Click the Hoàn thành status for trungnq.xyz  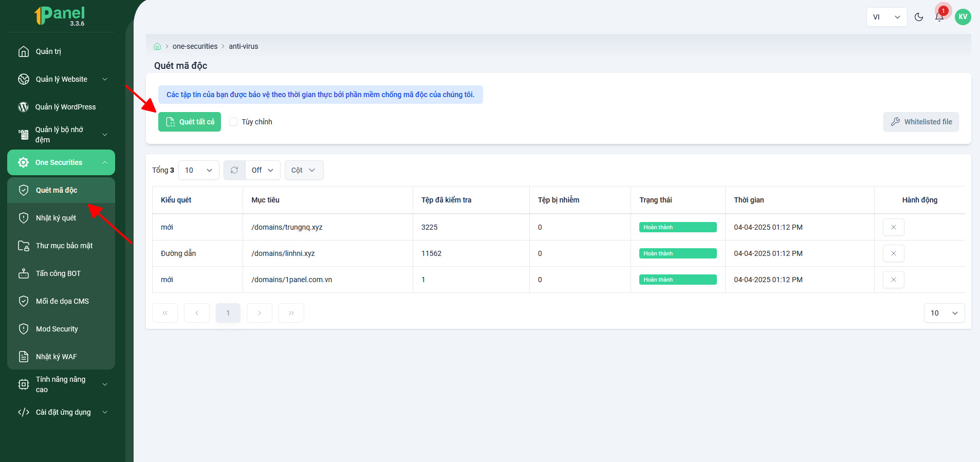(678, 227)
